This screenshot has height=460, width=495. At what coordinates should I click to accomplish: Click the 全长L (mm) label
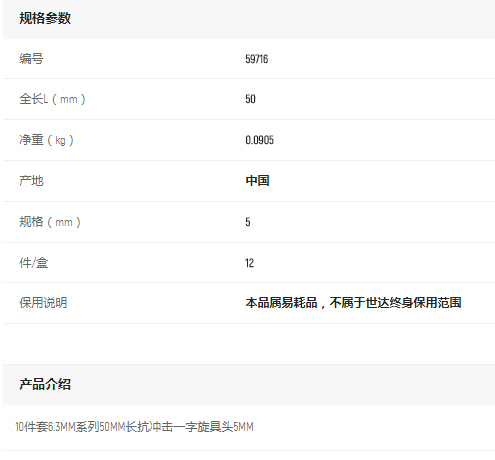click(52, 99)
